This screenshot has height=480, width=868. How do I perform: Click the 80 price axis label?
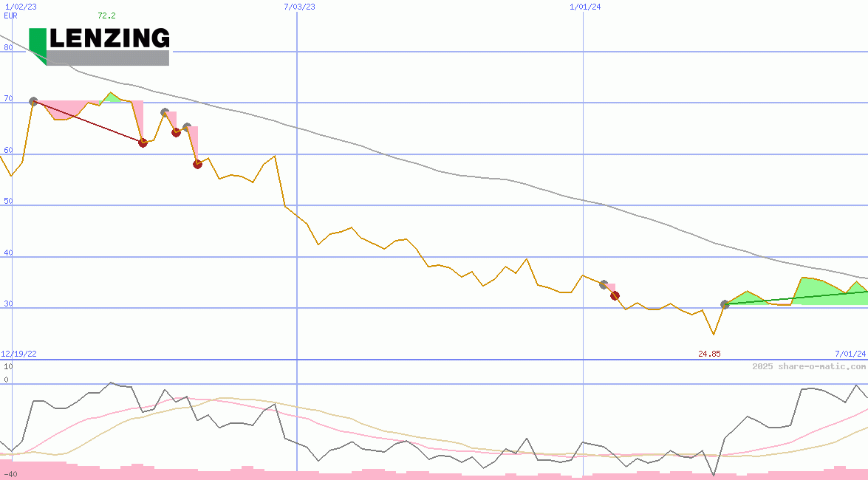8,47
